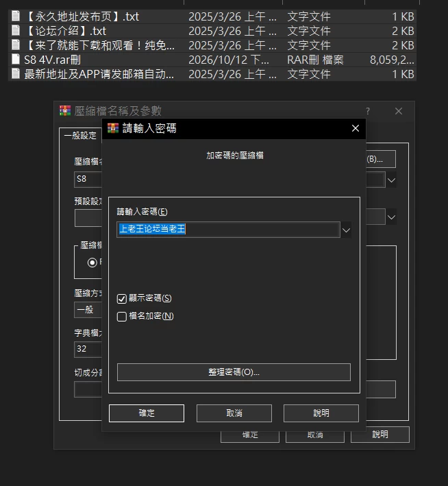Click the WinRAR icon in password dialog title
The image size is (448, 486).
coord(113,128)
